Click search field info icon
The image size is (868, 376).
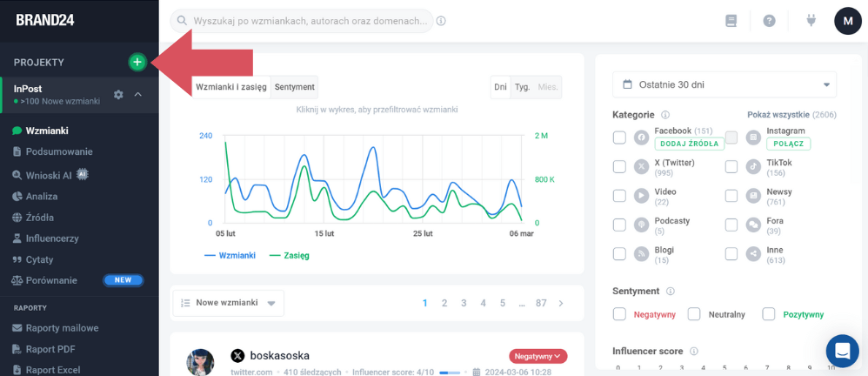pos(441,21)
